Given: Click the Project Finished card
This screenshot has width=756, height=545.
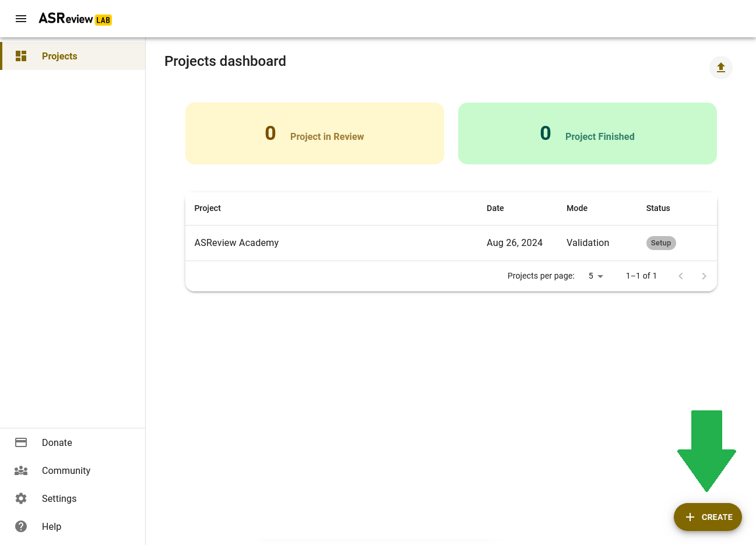Looking at the screenshot, I should [588, 133].
